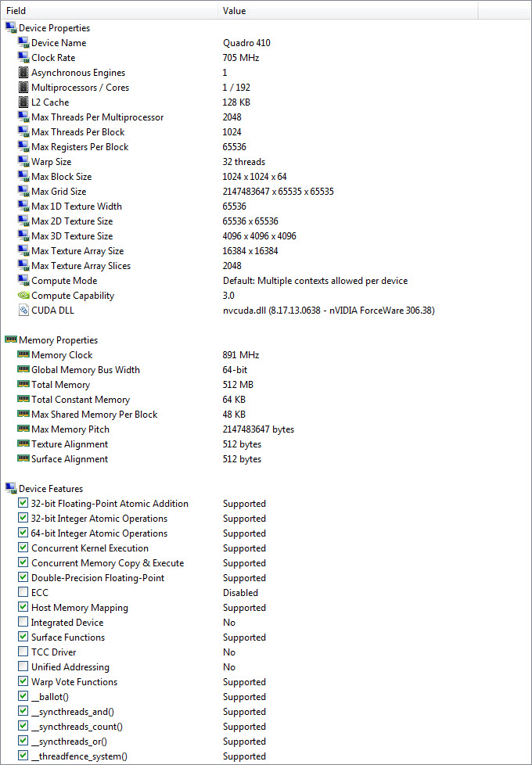Toggle the __threadfence_system() checkbox
The image size is (532, 765).
tap(23, 756)
